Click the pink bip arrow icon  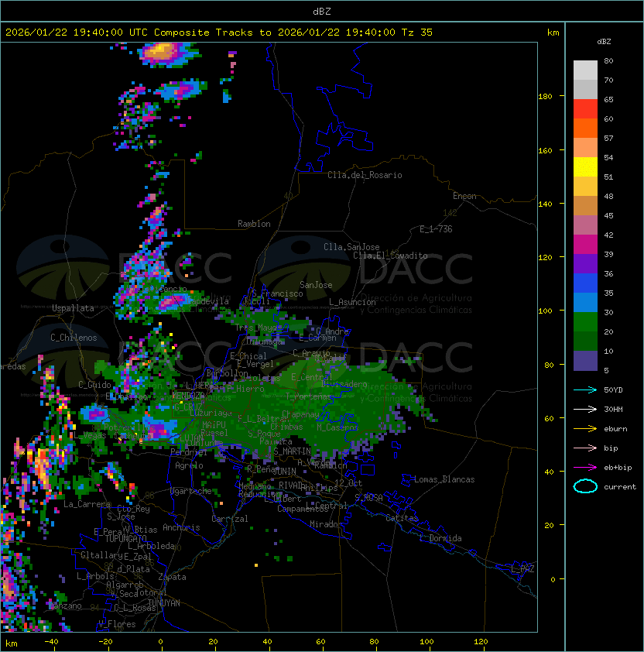[x=585, y=448]
